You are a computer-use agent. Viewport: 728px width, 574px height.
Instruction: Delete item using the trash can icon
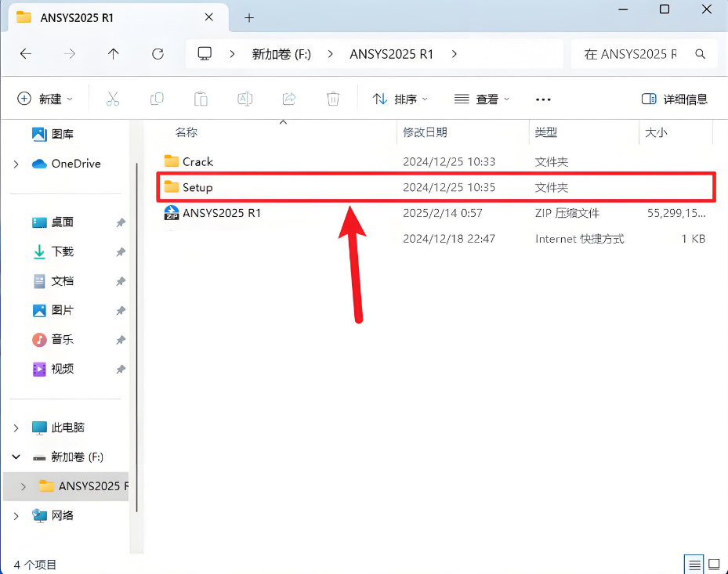point(333,99)
